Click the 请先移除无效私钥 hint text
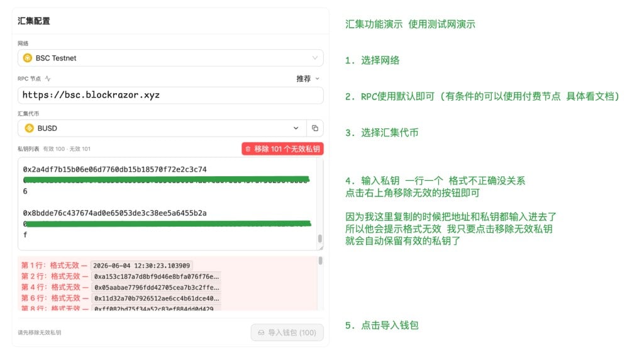Image resolution: width=644 pixels, height=350 pixels. click(40, 333)
